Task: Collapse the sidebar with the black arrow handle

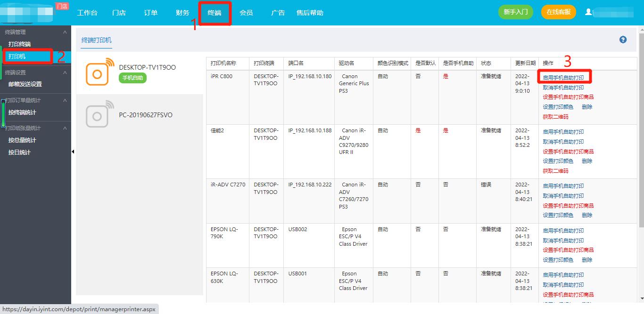Action: pos(73,152)
